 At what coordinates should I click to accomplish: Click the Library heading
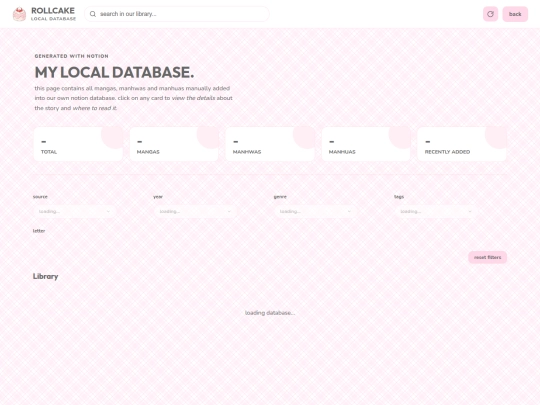click(x=45, y=277)
